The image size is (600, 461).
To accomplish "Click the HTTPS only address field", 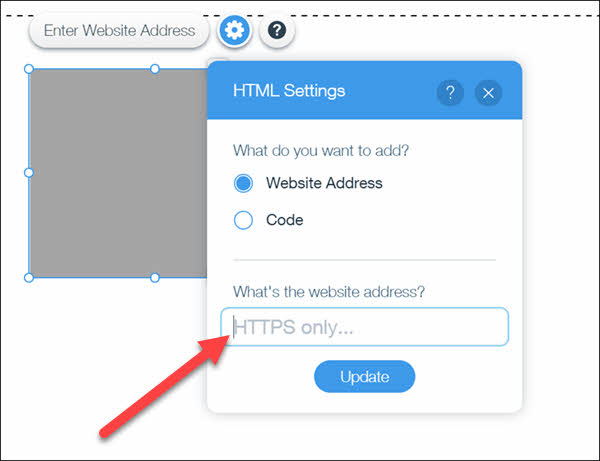I will pyautogui.click(x=365, y=327).
